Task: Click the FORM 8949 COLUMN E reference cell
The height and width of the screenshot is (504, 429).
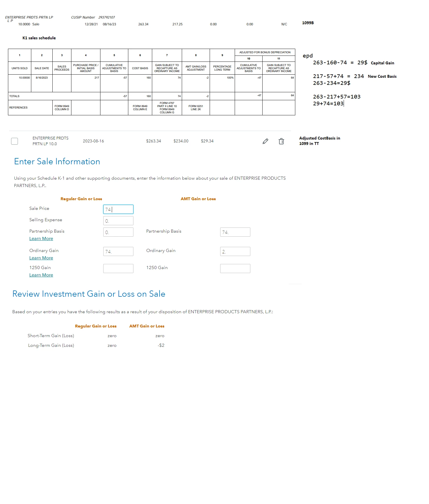Action: pos(140,108)
